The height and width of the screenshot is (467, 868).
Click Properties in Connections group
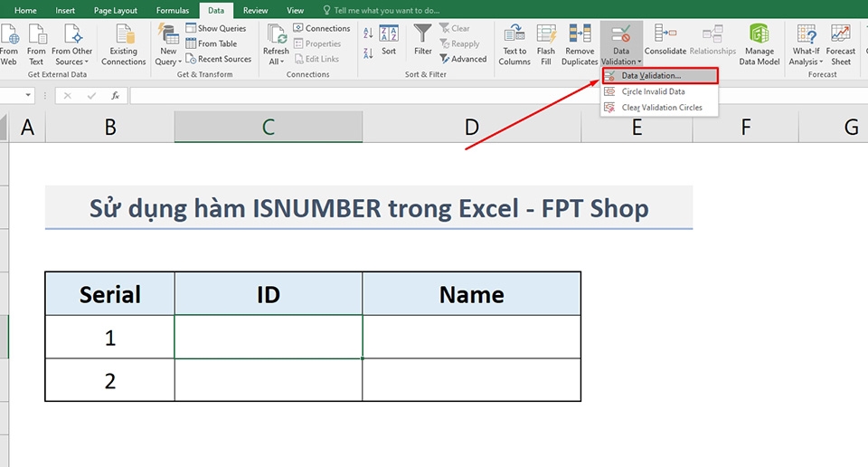(x=317, y=43)
